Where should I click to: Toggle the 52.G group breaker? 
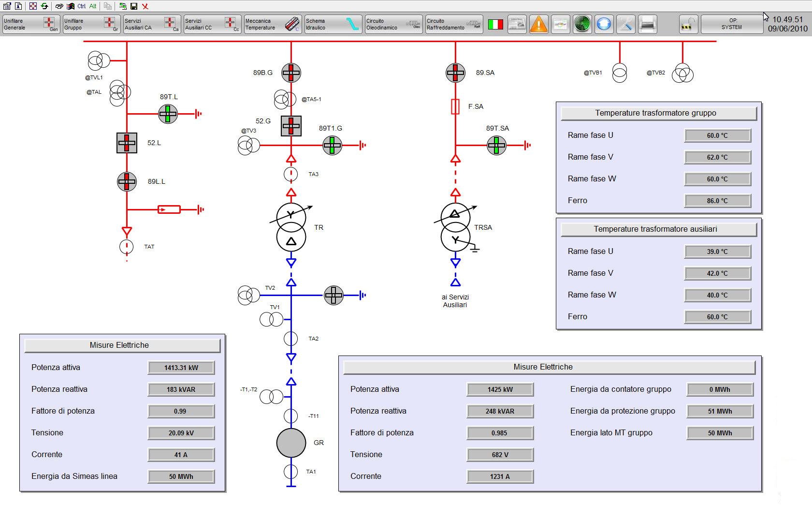(x=291, y=126)
